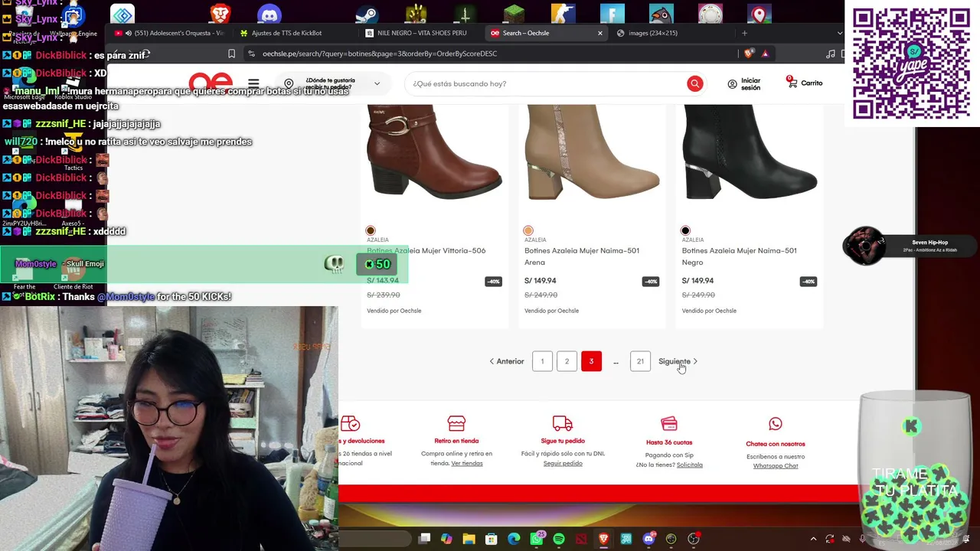Select arena color swatch for Naima-501 boots

coord(528,230)
